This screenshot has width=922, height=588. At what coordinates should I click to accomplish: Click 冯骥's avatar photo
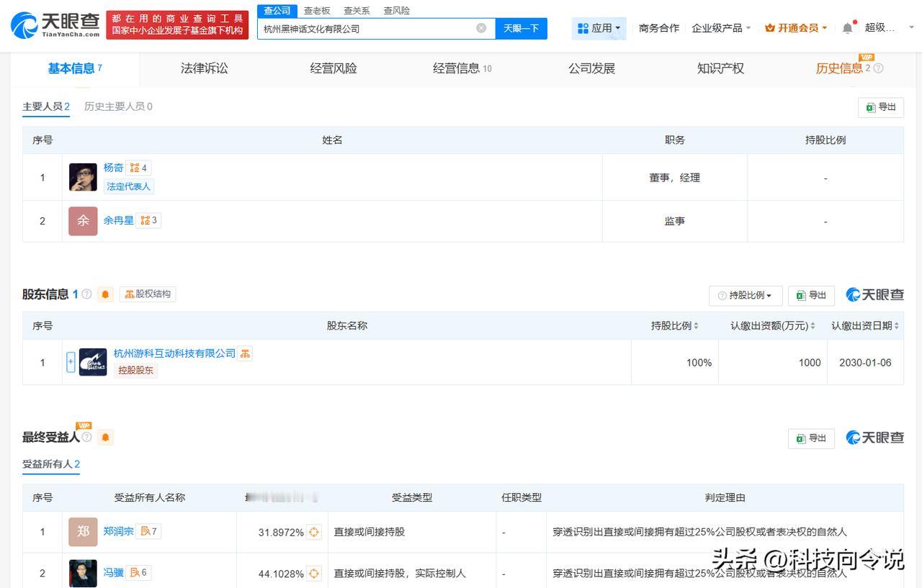point(83,574)
